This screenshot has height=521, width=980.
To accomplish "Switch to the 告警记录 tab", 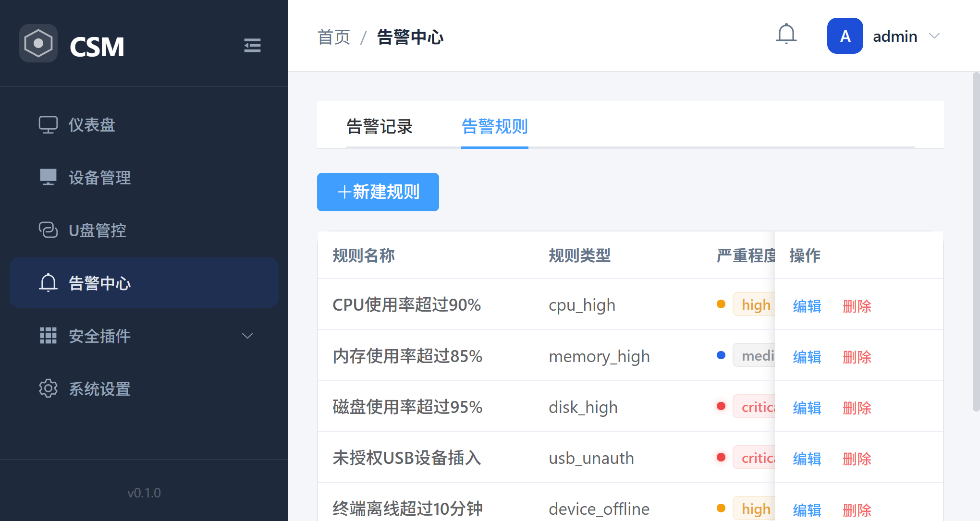I will (380, 127).
